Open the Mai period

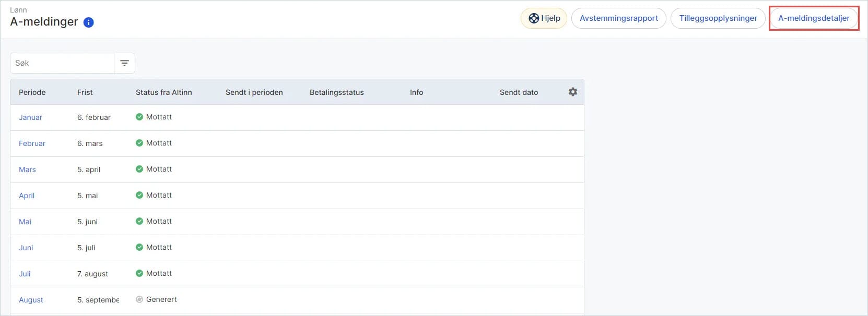click(x=25, y=222)
